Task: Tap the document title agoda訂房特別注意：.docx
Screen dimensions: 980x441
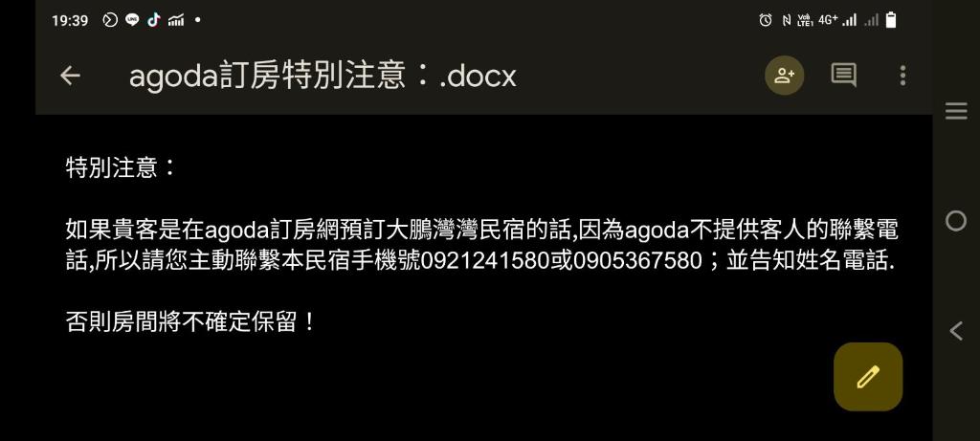Action: click(x=323, y=77)
